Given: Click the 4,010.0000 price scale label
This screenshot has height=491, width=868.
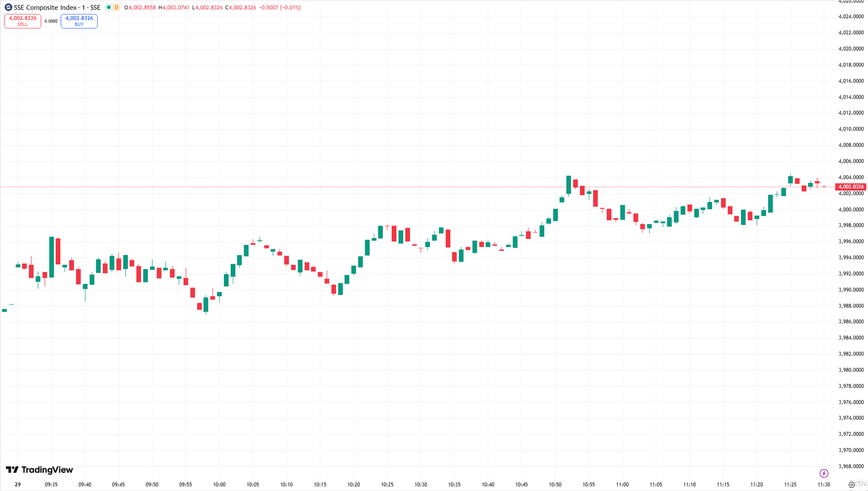Looking at the screenshot, I should pos(850,129).
